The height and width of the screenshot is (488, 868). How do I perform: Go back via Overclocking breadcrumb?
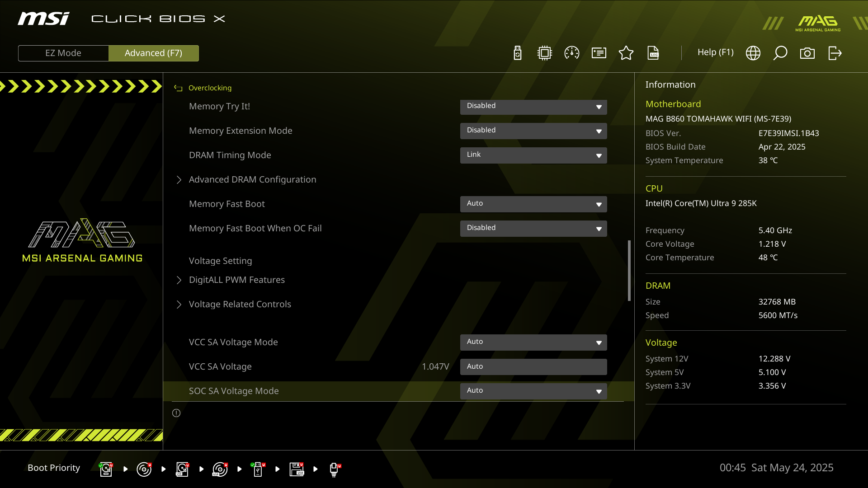point(209,88)
